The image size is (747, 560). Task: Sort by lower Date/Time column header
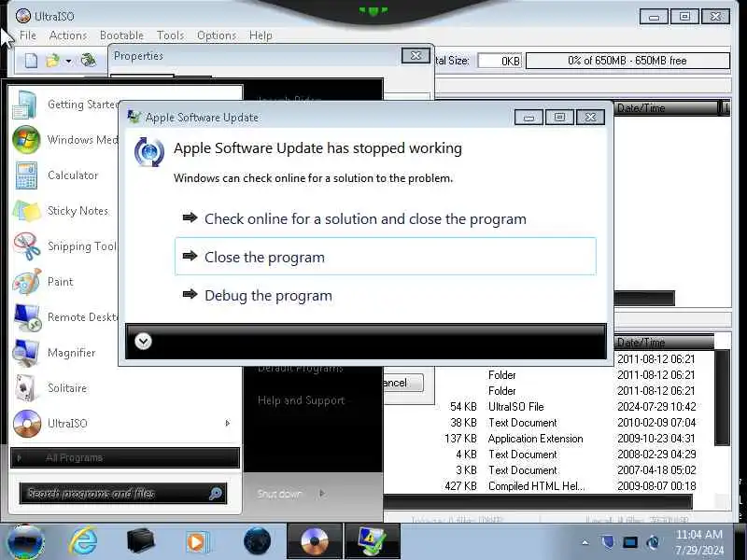(664, 342)
